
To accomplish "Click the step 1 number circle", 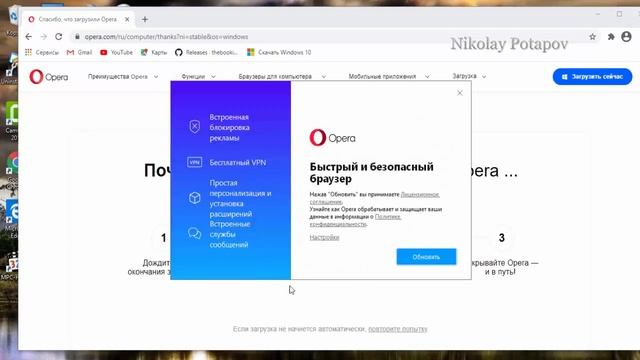I will [163, 238].
